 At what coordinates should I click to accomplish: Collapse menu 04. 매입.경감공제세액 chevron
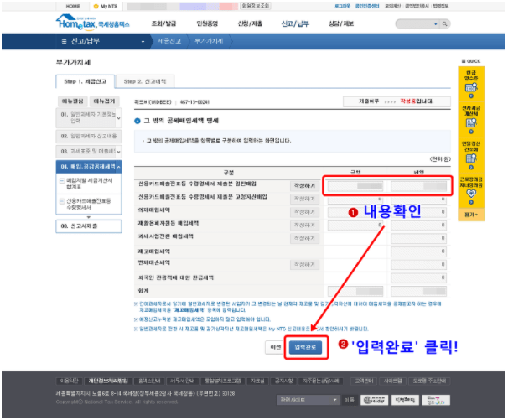(x=118, y=167)
